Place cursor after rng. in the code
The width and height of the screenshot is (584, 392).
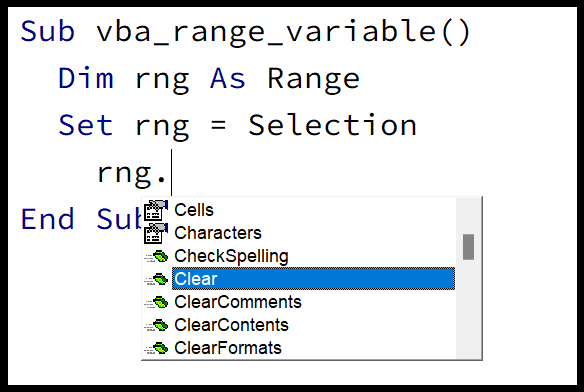pyautogui.click(x=171, y=173)
